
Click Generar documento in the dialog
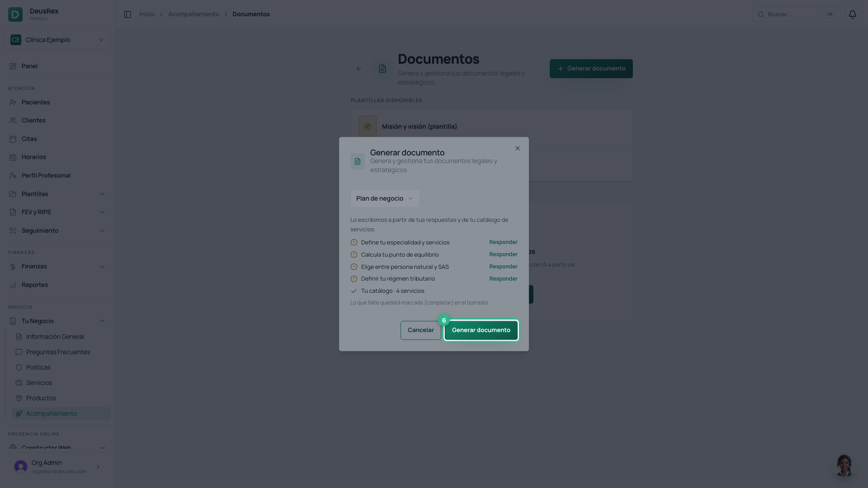481,330
